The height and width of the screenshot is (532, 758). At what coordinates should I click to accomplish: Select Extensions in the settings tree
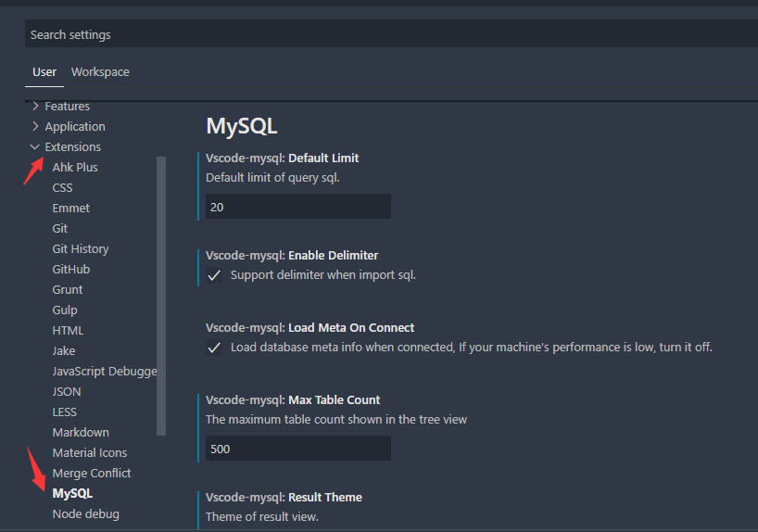coord(73,147)
